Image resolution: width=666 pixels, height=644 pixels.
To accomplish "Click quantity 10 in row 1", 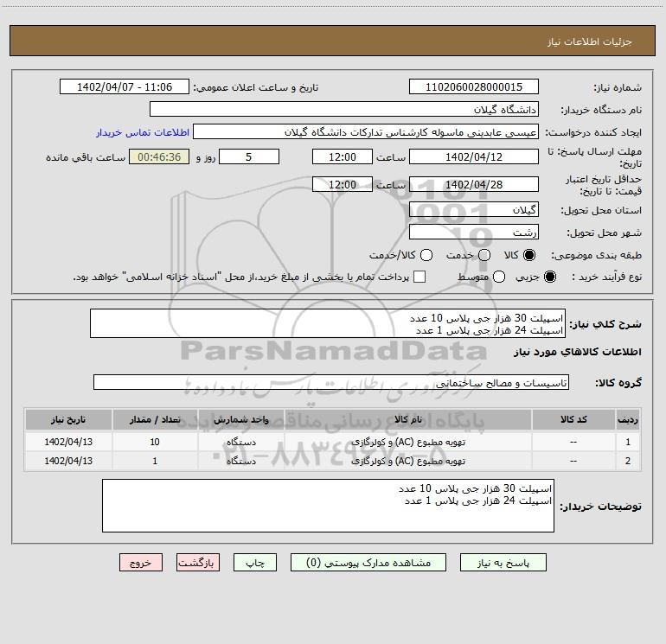I will [x=155, y=442].
